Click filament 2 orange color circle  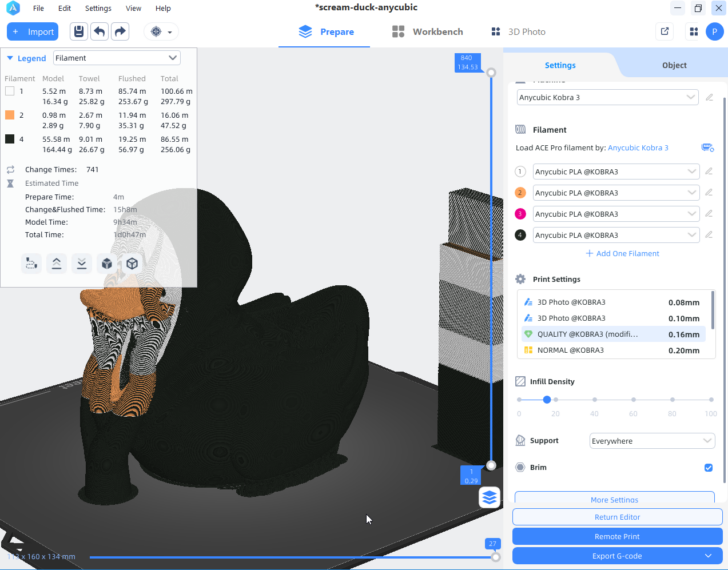tap(520, 193)
